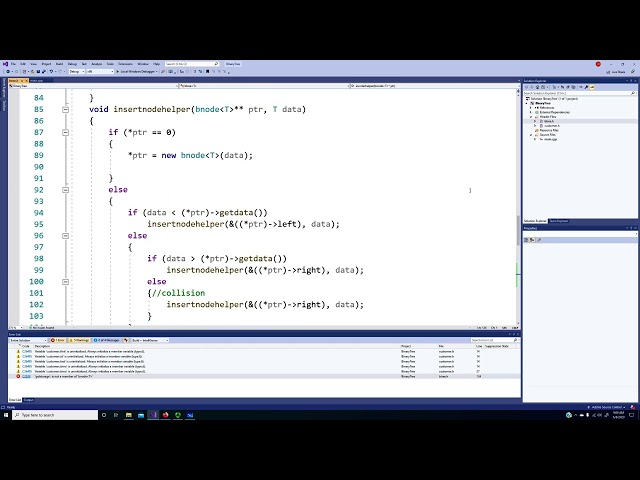This screenshot has height=480, width=640.
Task: Click File Explorer icon on taskbar
Action: pos(129,415)
